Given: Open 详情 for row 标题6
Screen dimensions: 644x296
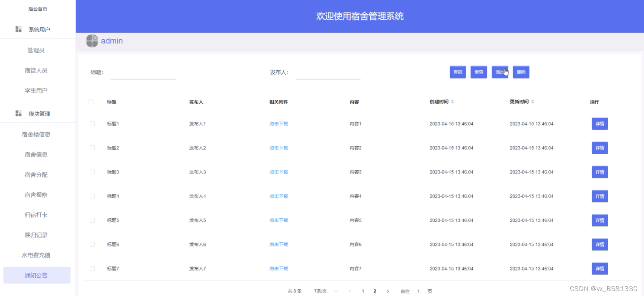Looking at the screenshot, I should point(600,245).
